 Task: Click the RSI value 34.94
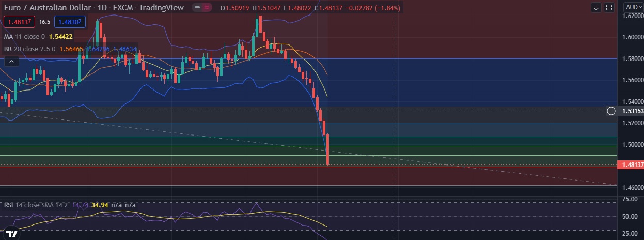tap(99, 205)
